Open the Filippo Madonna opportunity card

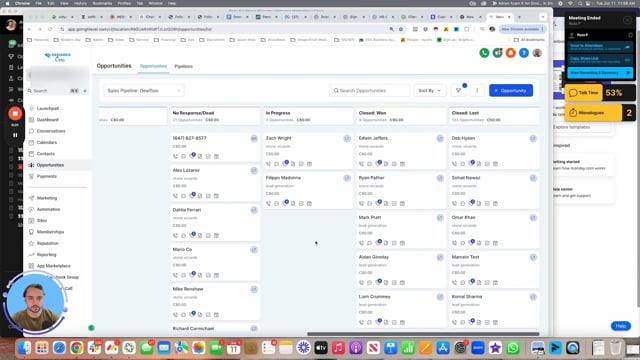pyautogui.click(x=307, y=190)
